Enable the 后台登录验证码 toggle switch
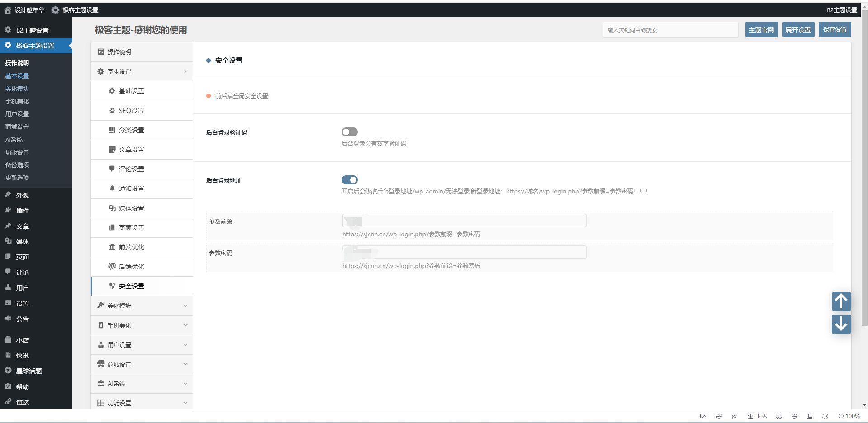Viewport: 868px width, 423px height. 349,132
